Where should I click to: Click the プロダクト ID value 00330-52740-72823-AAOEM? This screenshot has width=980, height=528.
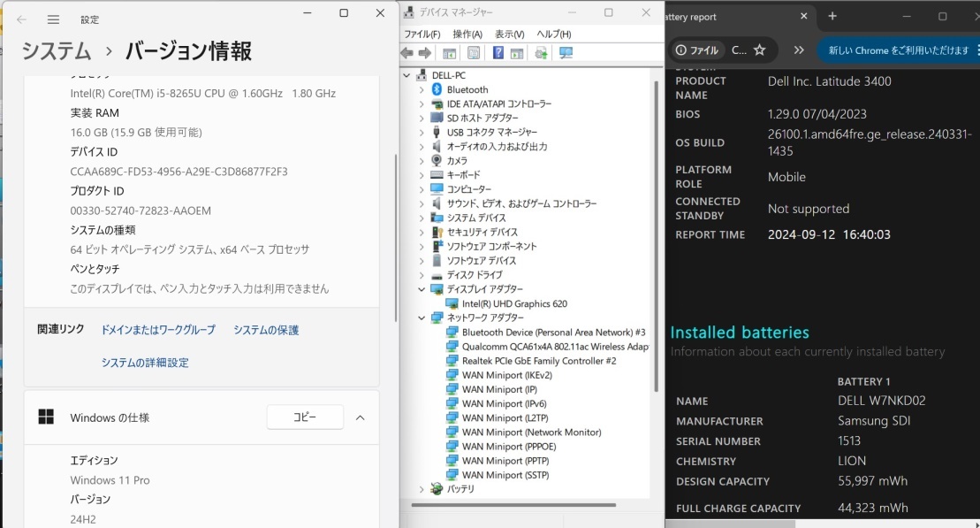click(141, 210)
